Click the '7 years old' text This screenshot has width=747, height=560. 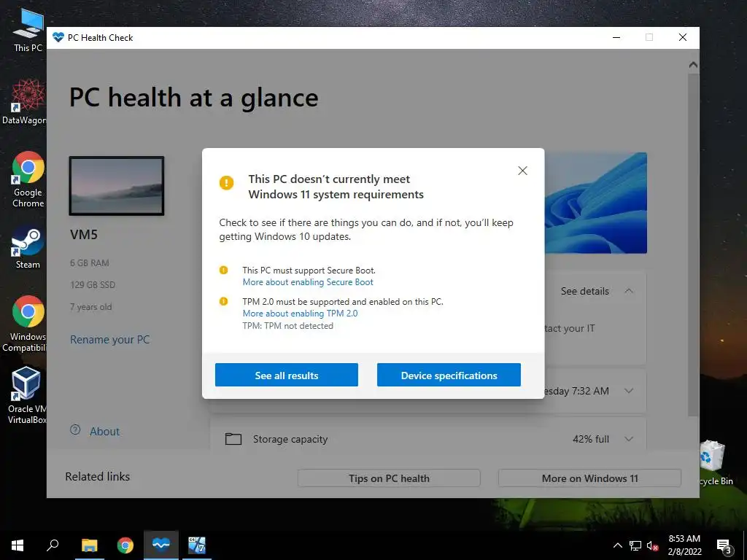(x=91, y=307)
